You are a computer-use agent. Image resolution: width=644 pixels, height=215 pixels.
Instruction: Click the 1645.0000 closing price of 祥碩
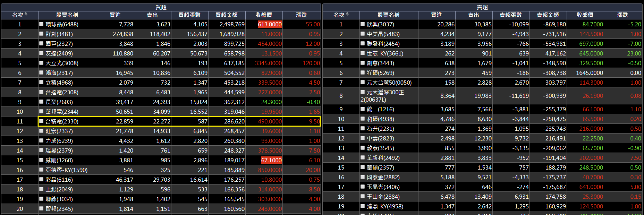tap(590, 73)
